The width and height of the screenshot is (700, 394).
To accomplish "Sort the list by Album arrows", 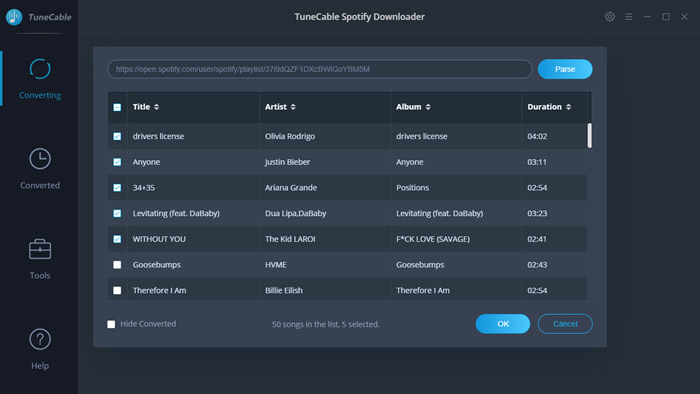I will pos(428,107).
